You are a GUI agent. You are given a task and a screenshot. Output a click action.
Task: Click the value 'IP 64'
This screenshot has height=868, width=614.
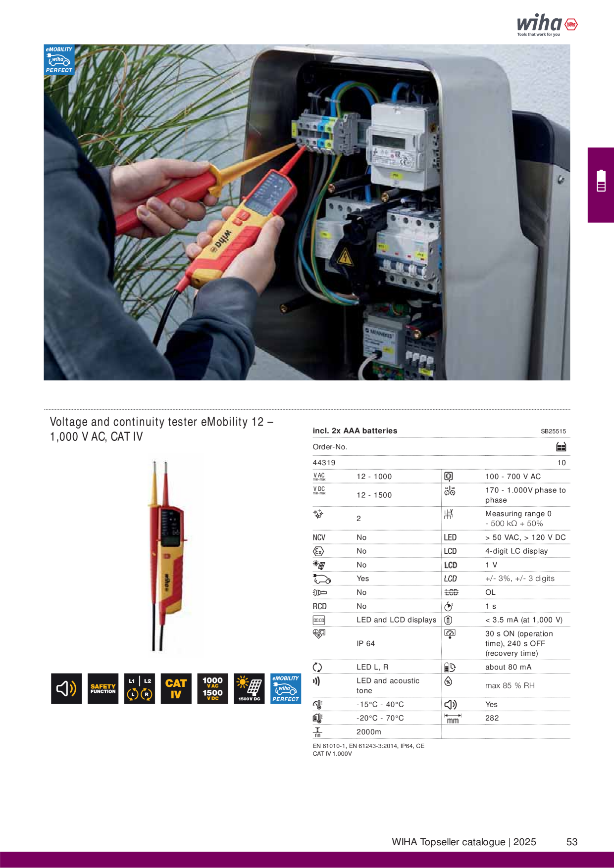tap(366, 643)
